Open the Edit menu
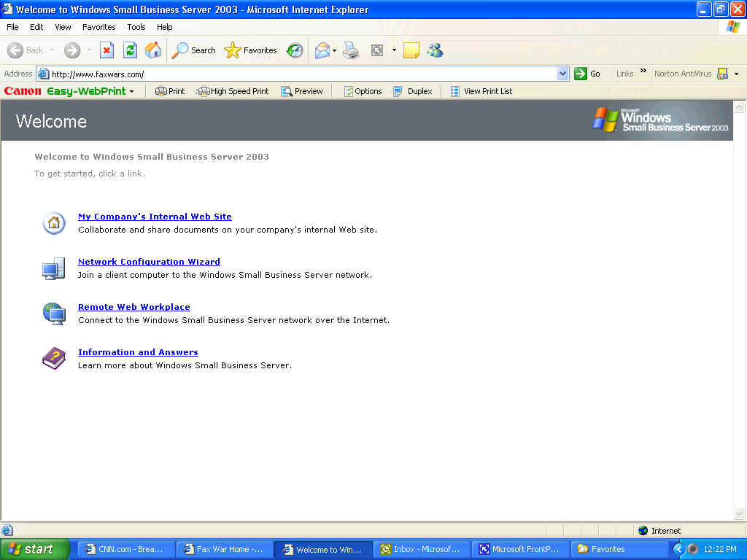Screen dimensions: 747x560 [36, 27]
